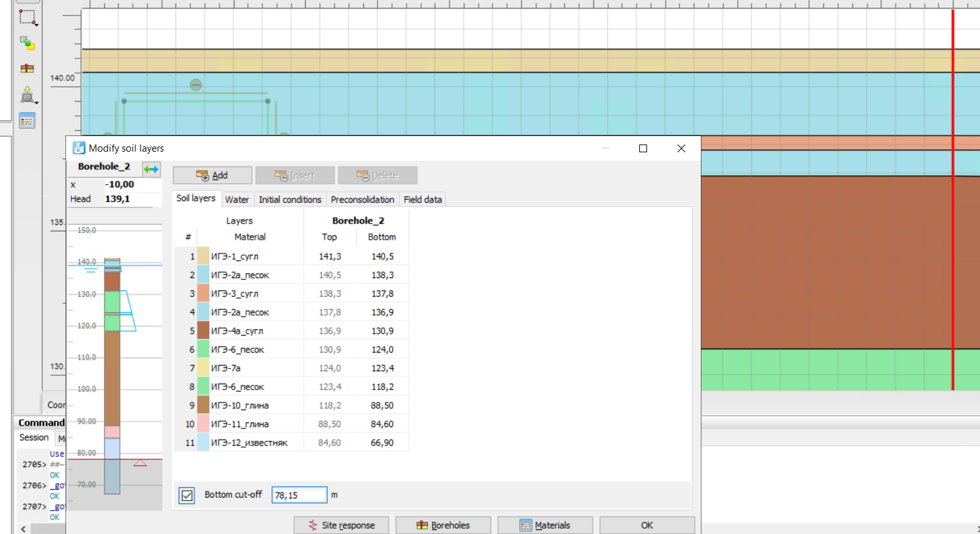
Task: Click color swatch of layer 11 ИГЭ-12_известняк
Action: [203, 443]
